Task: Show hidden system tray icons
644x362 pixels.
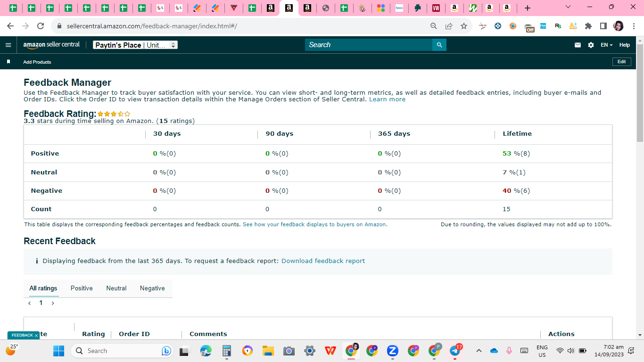Action: tap(479, 351)
